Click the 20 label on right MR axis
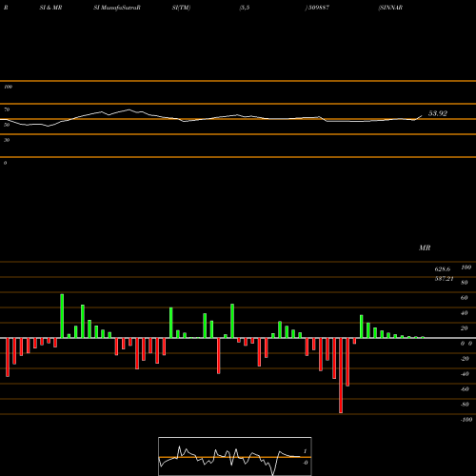Viewport: 476px width, 476px height. tap(465, 328)
